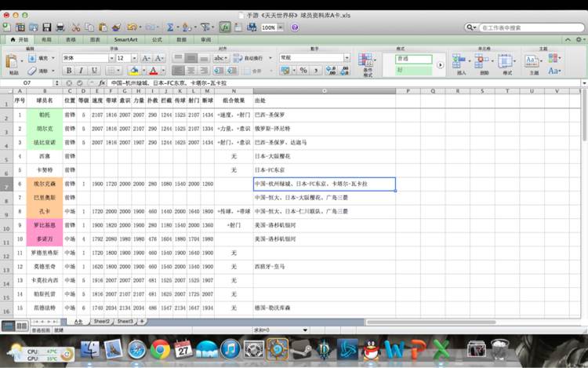Switch to the SmartArt ribbon tab

point(125,39)
